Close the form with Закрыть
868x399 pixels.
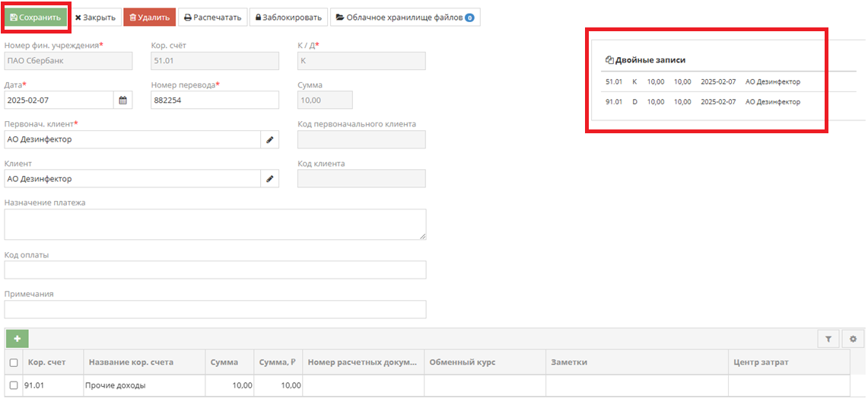(95, 18)
